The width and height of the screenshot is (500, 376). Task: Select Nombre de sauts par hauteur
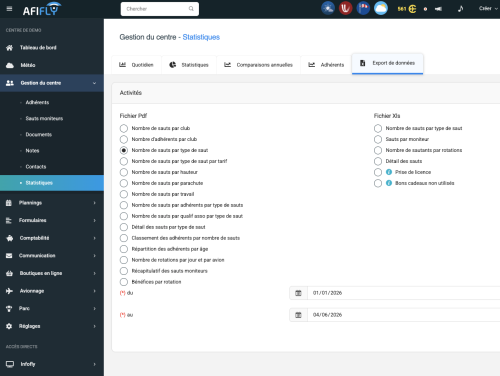[124, 172]
